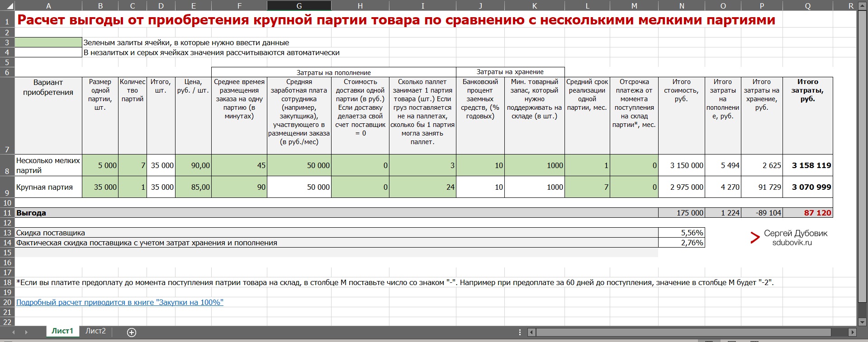Select column R header

coord(844,6)
